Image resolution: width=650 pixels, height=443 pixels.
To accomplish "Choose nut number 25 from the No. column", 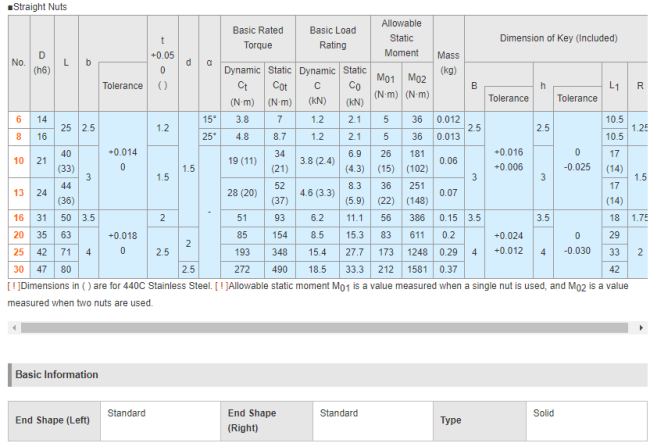I will pyautogui.click(x=18, y=252).
